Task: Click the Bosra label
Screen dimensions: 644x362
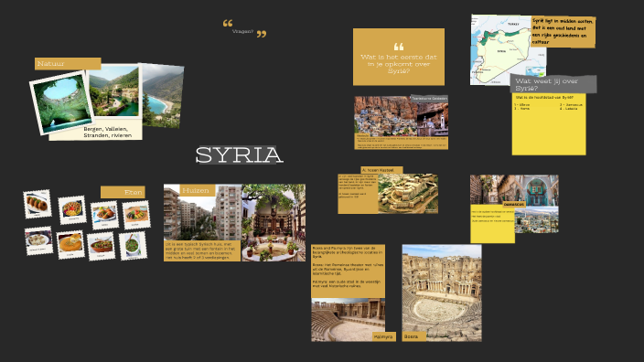Action: point(414,336)
